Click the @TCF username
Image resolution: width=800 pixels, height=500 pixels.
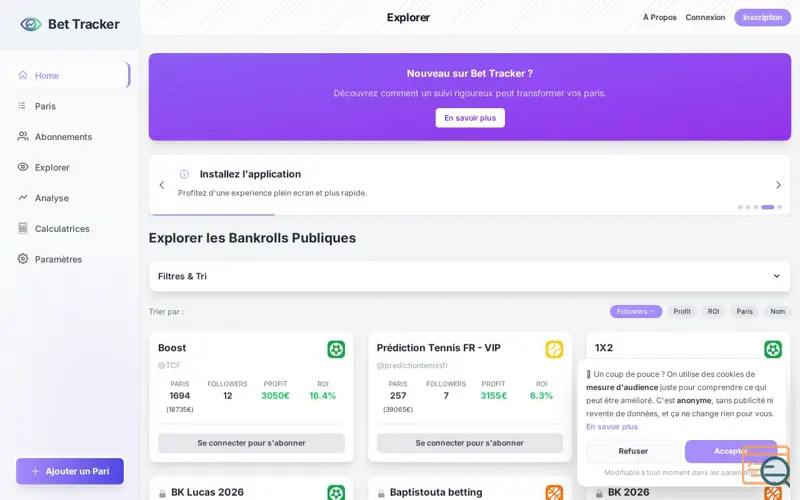click(x=169, y=365)
